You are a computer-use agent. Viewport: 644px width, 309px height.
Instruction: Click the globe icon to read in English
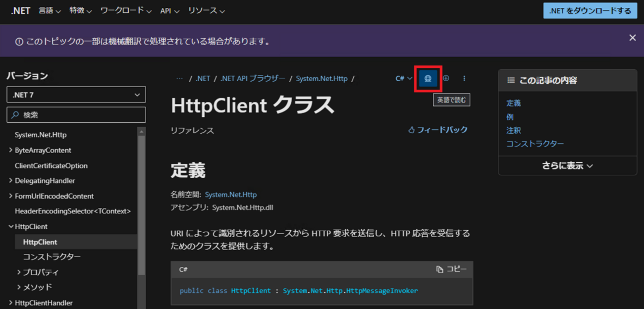coord(428,78)
